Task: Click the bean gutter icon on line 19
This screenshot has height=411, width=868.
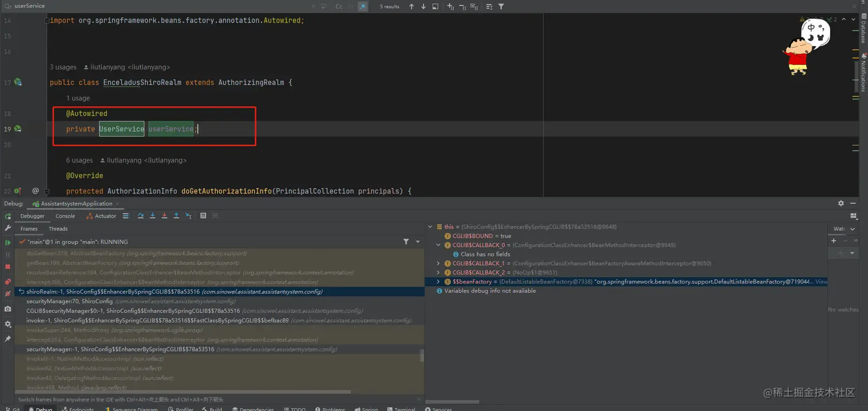Action: click(18, 129)
